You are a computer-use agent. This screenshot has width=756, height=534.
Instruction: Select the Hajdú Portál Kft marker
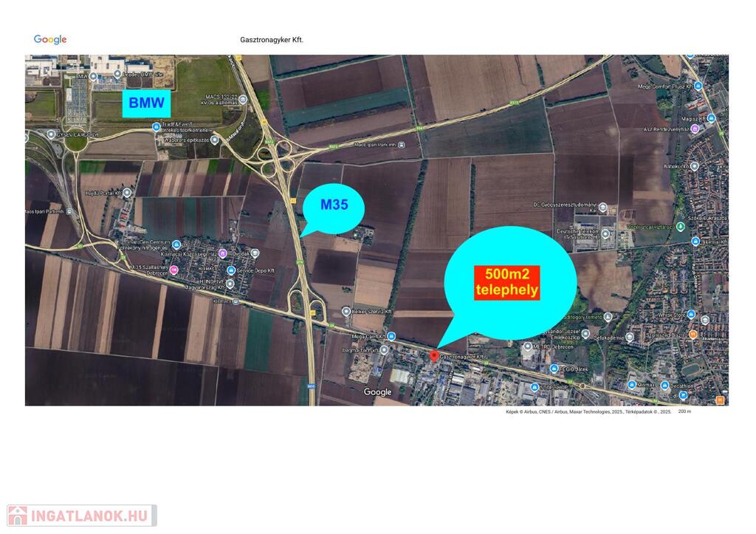[127, 193]
